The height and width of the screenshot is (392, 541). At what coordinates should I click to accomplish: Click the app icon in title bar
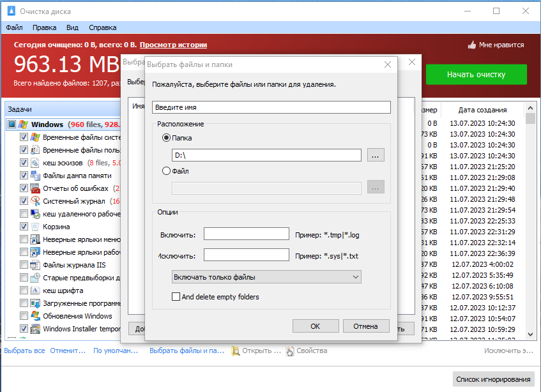[x=11, y=11]
